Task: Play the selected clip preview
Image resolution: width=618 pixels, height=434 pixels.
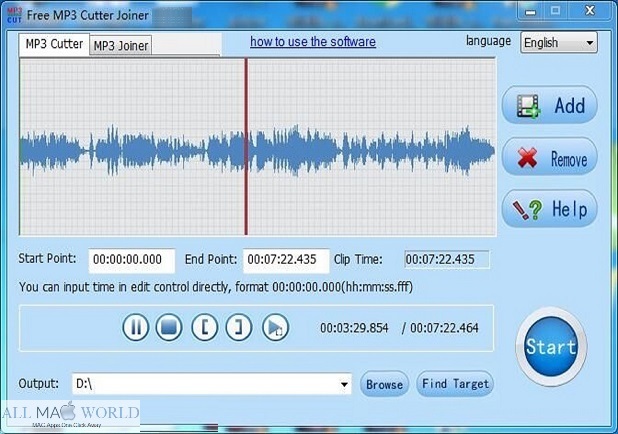Action: (275, 327)
